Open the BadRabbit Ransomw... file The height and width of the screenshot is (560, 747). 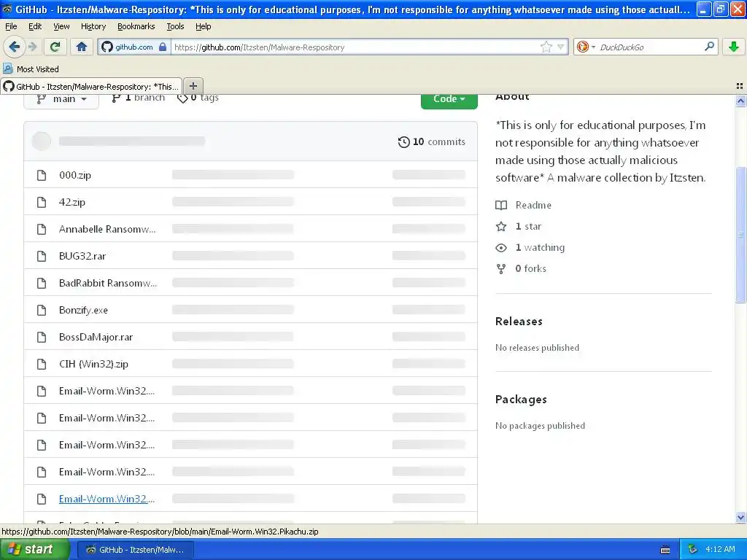point(108,284)
